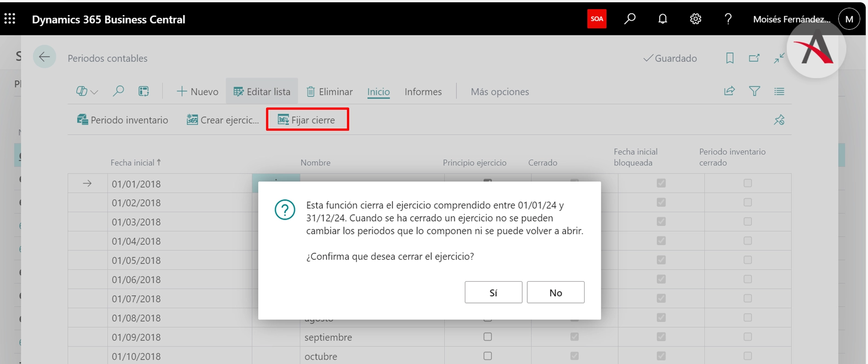Open the notifications bell

(x=662, y=19)
